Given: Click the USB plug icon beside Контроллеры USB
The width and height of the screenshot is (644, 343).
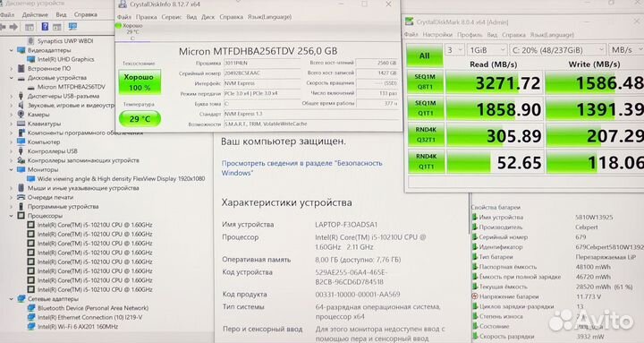Looking at the screenshot, I should coord(21,151).
